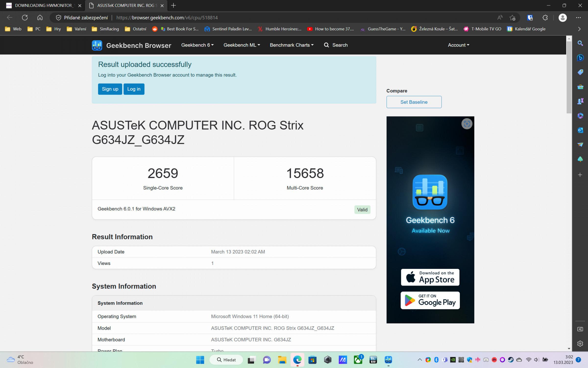Open the SimRacing bookmarks folder
The height and width of the screenshot is (368, 588).
pyautogui.click(x=105, y=29)
